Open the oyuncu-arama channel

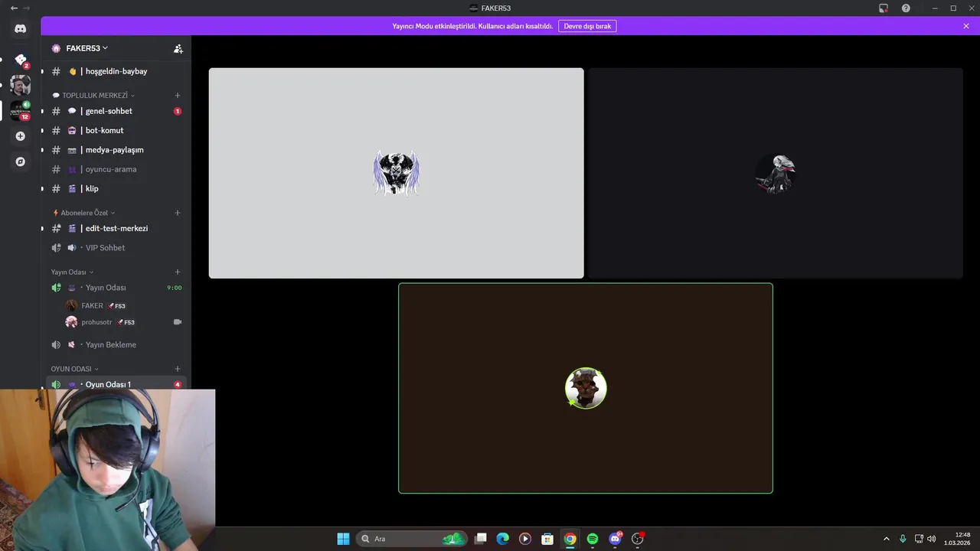(x=116, y=169)
